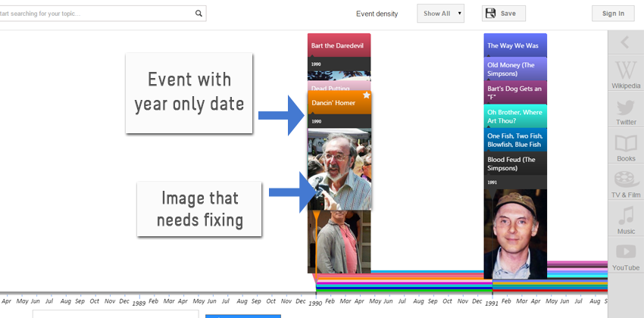Click the Save button

click(503, 14)
